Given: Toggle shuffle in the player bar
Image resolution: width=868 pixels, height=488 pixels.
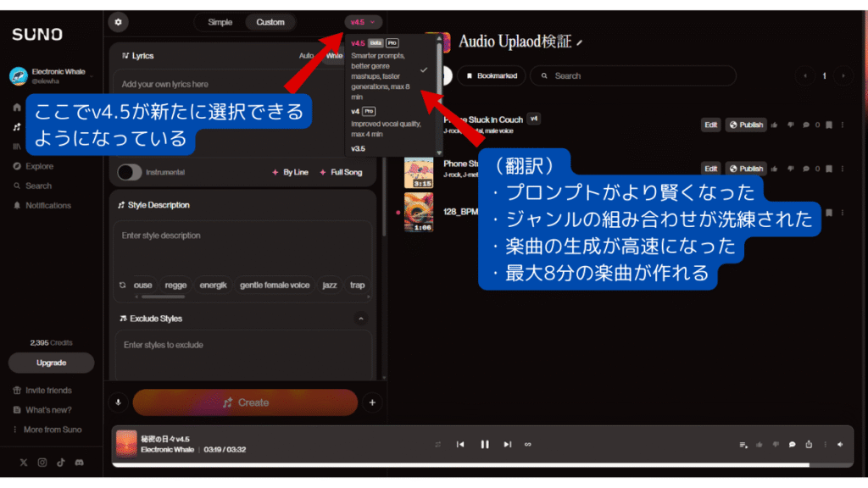Looking at the screenshot, I should pos(438,444).
